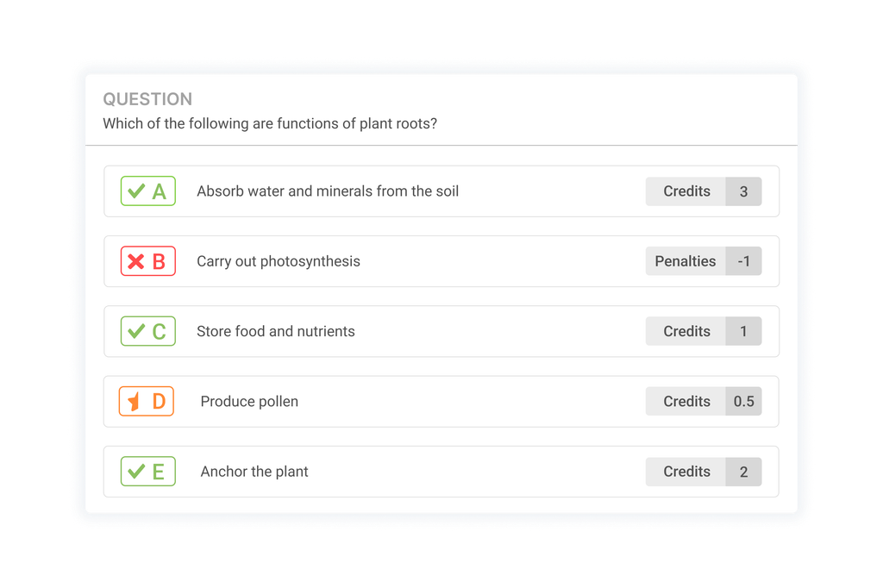Click the Credits label beside "Anchor the plant"
The image size is (883, 588).
coord(686,472)
